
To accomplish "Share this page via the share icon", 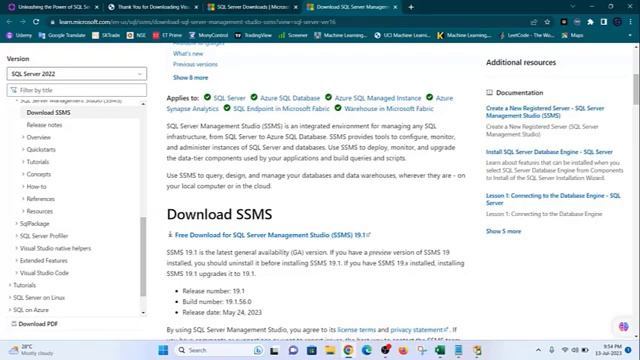I will 534,22.
